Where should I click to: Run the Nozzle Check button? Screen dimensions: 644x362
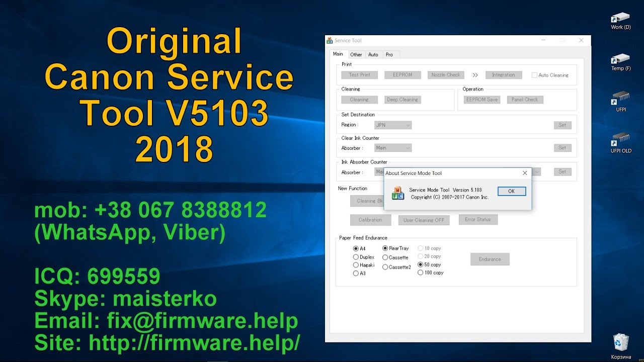coord(446,75)
